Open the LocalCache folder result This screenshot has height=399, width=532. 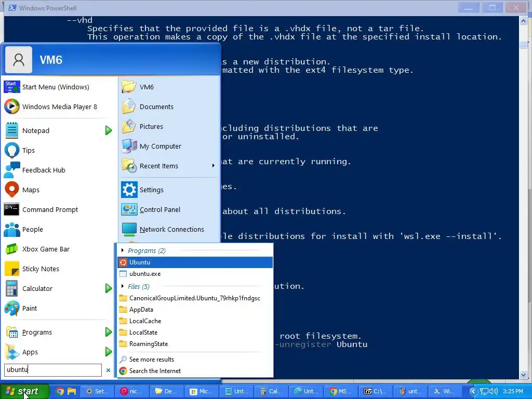tap(195, 321)
